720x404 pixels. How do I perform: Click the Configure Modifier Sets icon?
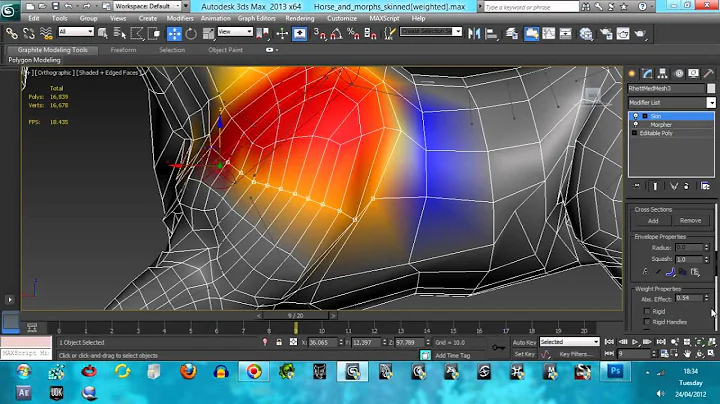pos(705,186)
